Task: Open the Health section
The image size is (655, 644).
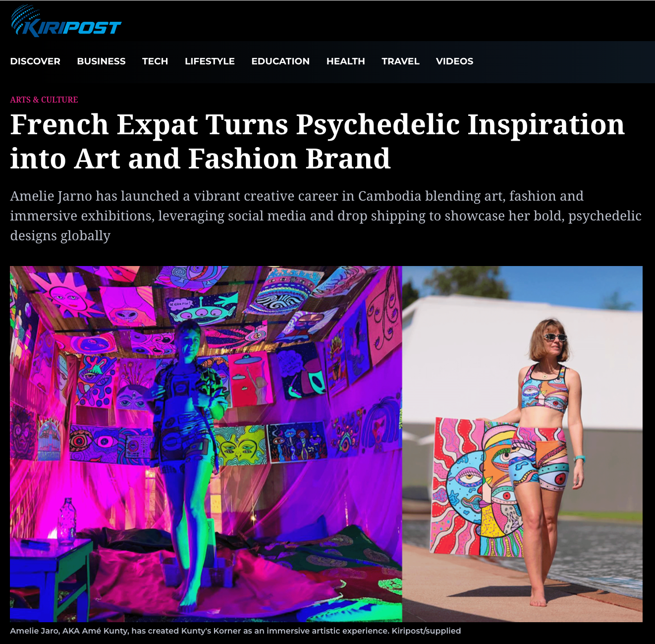Action: coord(345,61)
